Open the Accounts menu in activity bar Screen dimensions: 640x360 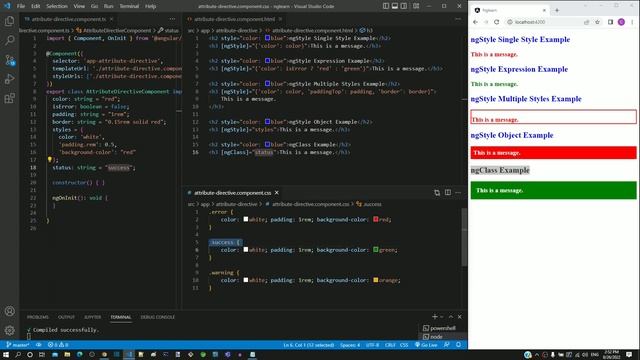[x=9, y=311]
